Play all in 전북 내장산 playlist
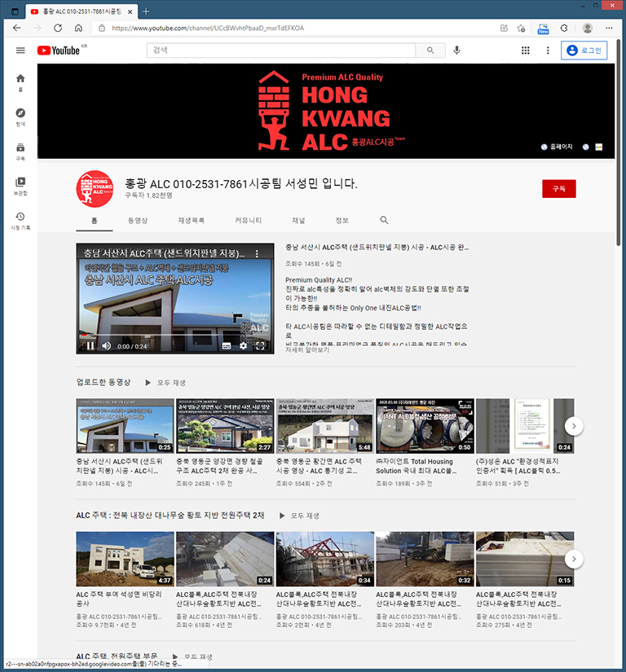The height and width of the screenshot is (672, 626). [299, 516]
